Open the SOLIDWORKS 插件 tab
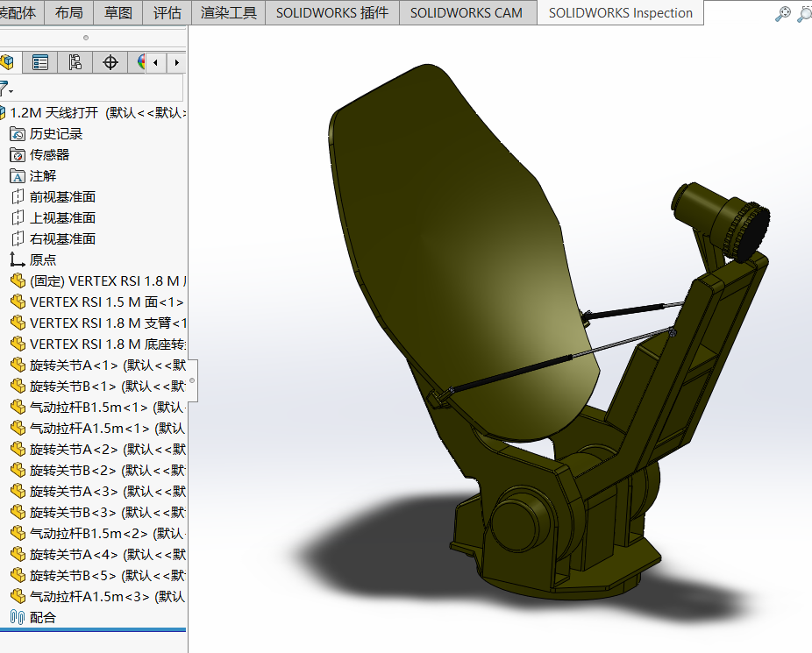812x653 pixels. [x=332, y=12]
